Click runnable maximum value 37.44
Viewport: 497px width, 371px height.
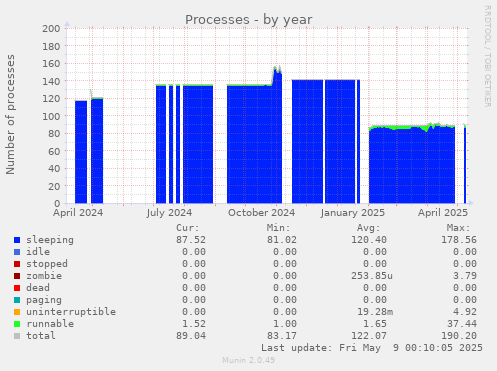[462, 324]
